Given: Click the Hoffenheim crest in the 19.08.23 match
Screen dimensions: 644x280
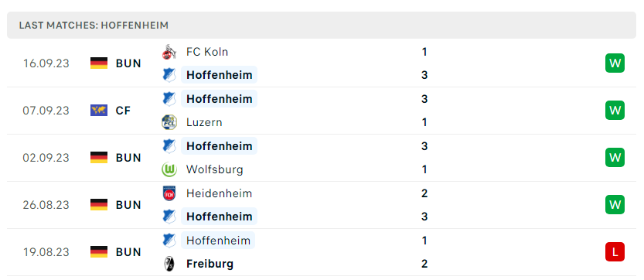Looking at the screenshot, I should pos(169,241).
